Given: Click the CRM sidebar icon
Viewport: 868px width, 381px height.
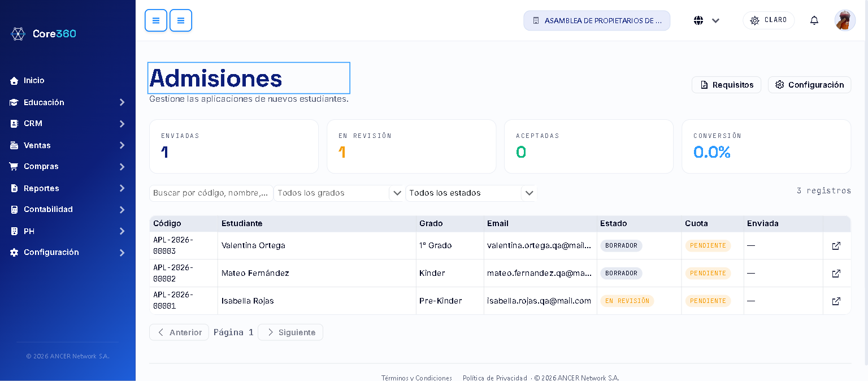Looking at the screenshot, I should point(14,123).
